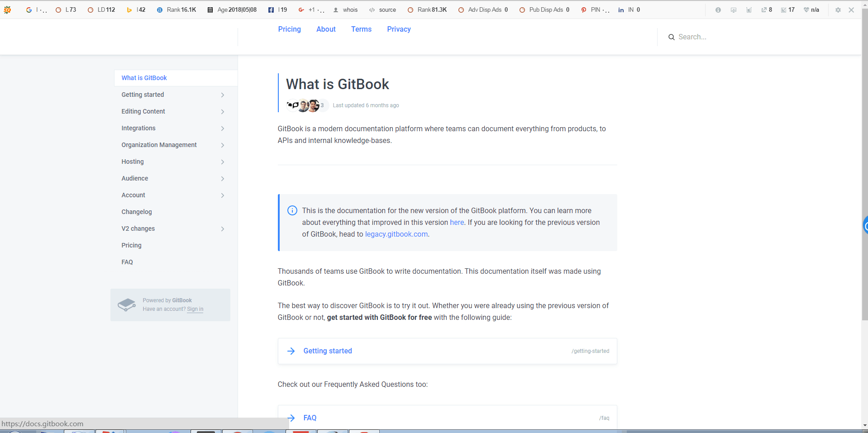Expand the V2 changes section
The image size is (868, 433).
pos(222,229)
